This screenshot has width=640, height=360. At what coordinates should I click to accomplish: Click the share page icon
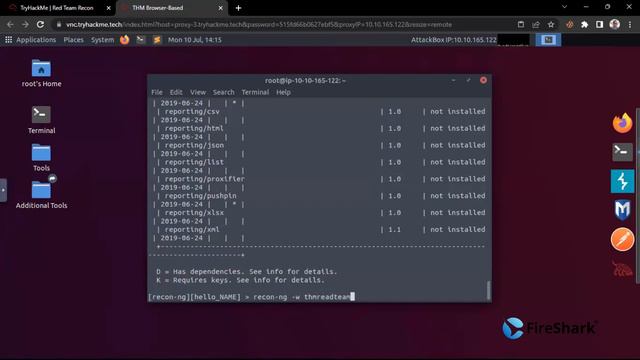(536, 24)
